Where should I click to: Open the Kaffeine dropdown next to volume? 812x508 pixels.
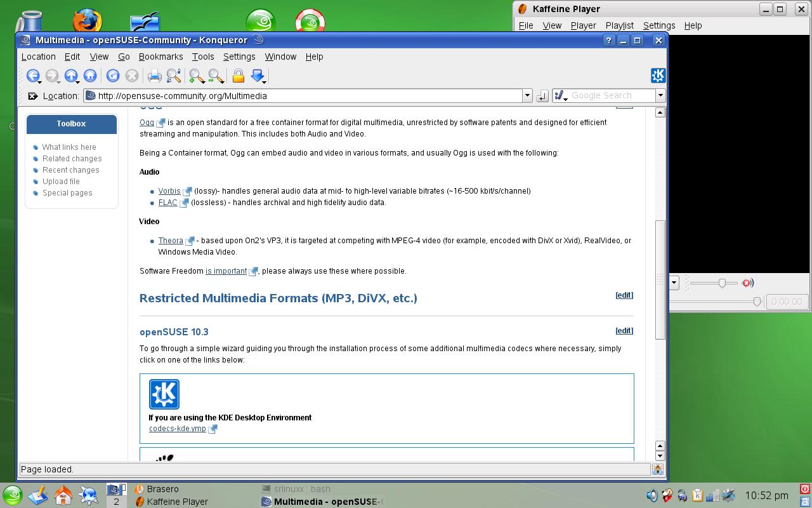[x=674, y=283]
